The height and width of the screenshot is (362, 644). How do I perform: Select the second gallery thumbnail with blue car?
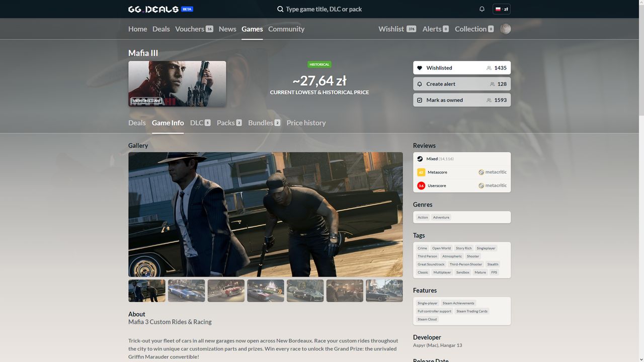click(186, 291)
